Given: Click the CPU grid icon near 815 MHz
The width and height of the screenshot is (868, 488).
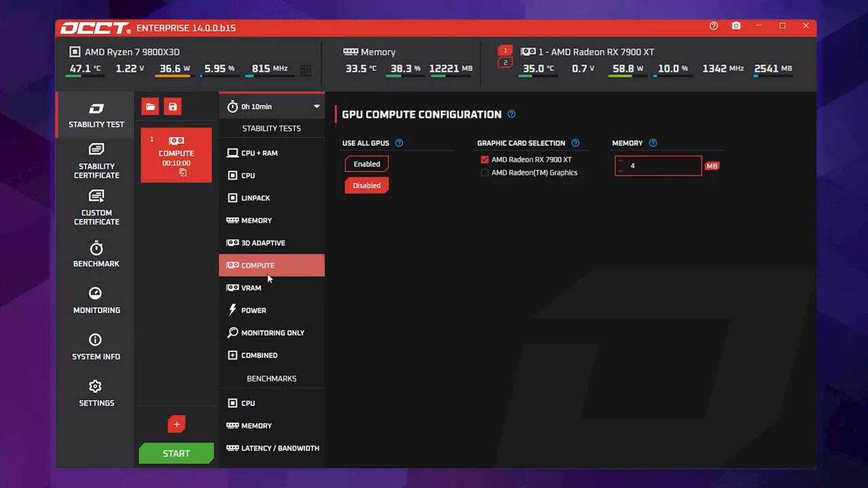Looking at the screenshot, I should click(306, 70).
